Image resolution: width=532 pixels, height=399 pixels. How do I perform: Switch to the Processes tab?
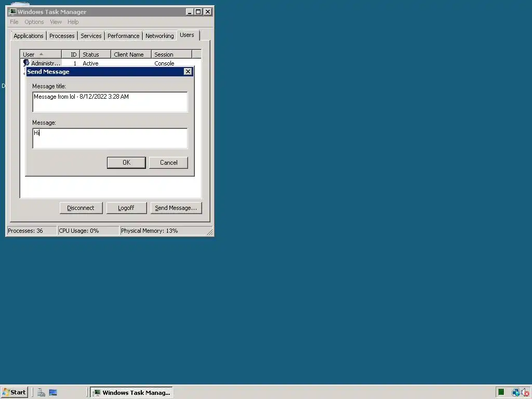tap(62, 36)
